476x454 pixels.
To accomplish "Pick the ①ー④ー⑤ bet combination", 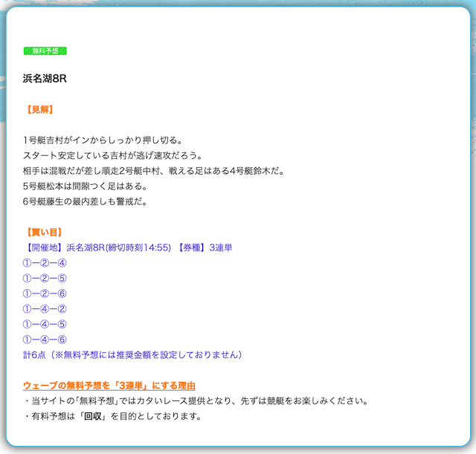I will click(x=45, y=325).
